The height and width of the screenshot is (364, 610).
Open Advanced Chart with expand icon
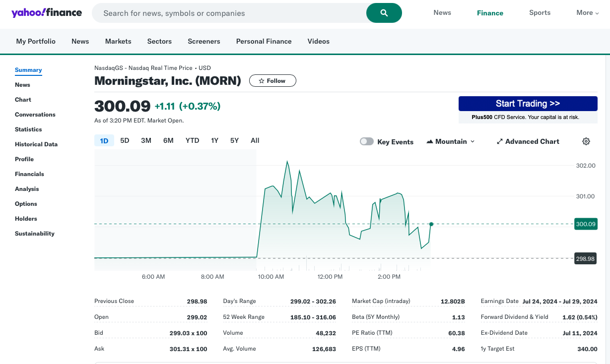pos(528,141)
